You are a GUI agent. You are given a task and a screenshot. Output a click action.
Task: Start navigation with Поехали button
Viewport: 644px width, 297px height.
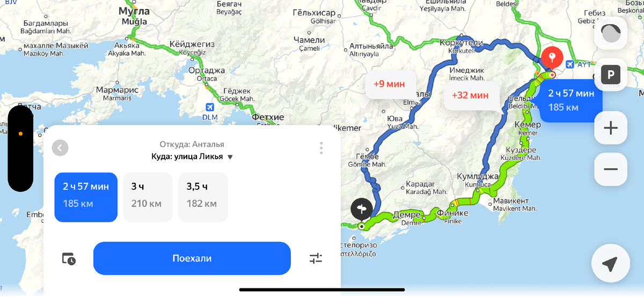click(192, 258)
